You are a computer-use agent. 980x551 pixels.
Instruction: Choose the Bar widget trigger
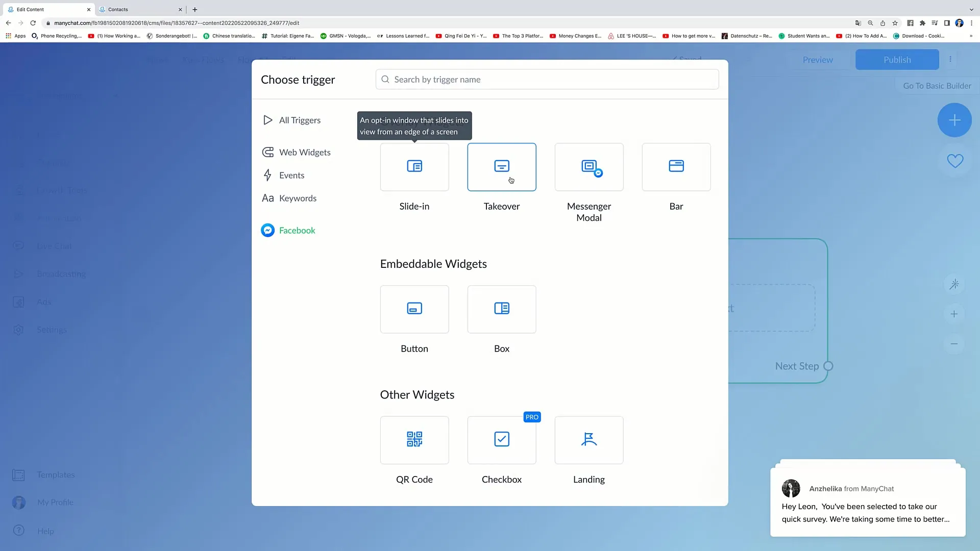point(676,167)
